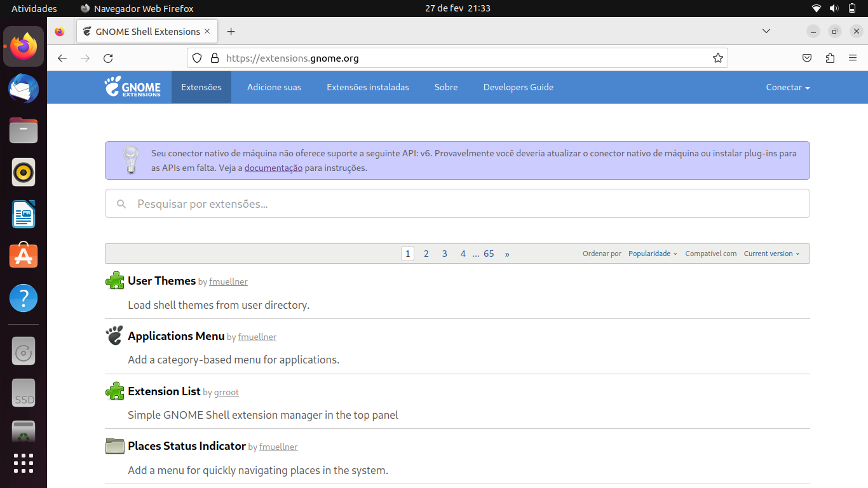Open the Extension List extension page
The width and height of the screenshot is (868, 488).
click(164, 391)
